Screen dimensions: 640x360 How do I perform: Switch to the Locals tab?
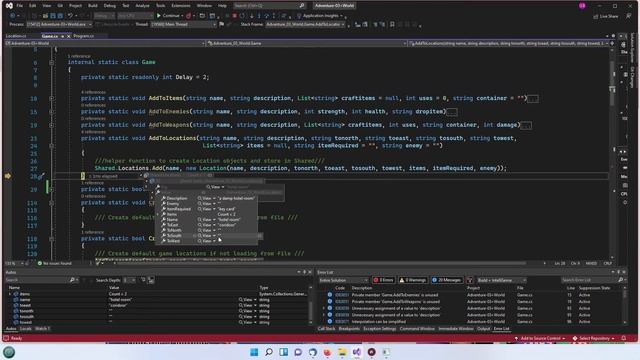[x=26, y=329]
